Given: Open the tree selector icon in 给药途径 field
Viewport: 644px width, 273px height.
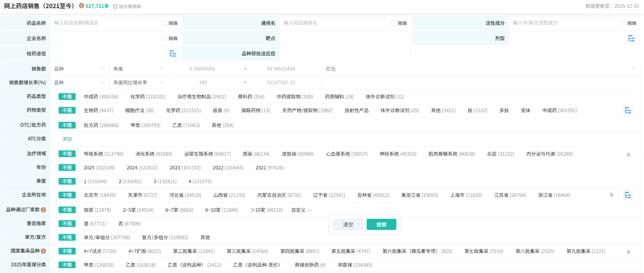Looking at the screenshot, I should point(173,53).
